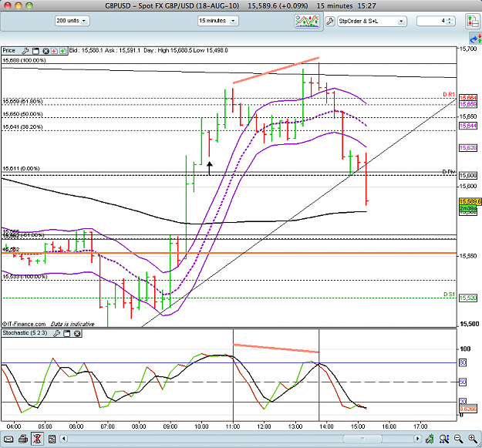Click the stochastic 80 level tag
Screen dimensions: 482x448
click(463, 363)
